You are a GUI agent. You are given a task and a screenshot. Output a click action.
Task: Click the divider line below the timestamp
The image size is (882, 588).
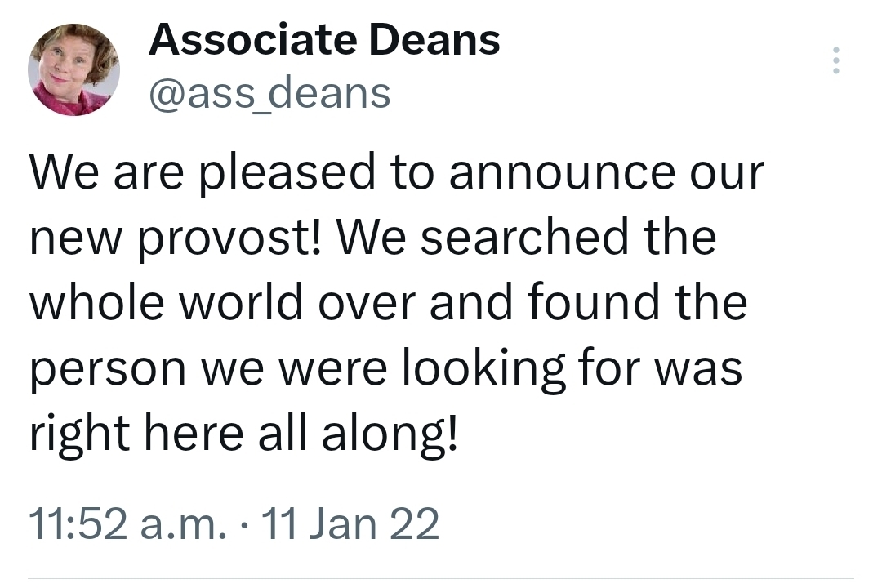441,578
